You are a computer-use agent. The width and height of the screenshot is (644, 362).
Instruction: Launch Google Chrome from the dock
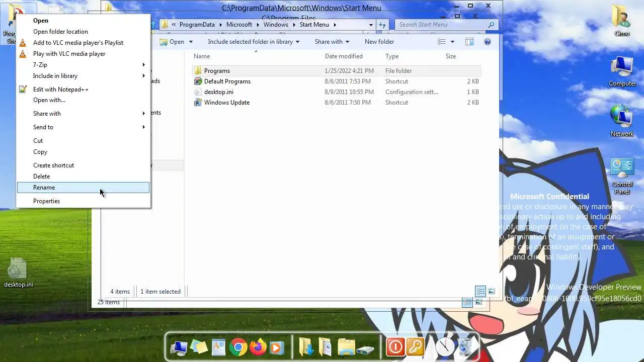click(x=238, y=347)
